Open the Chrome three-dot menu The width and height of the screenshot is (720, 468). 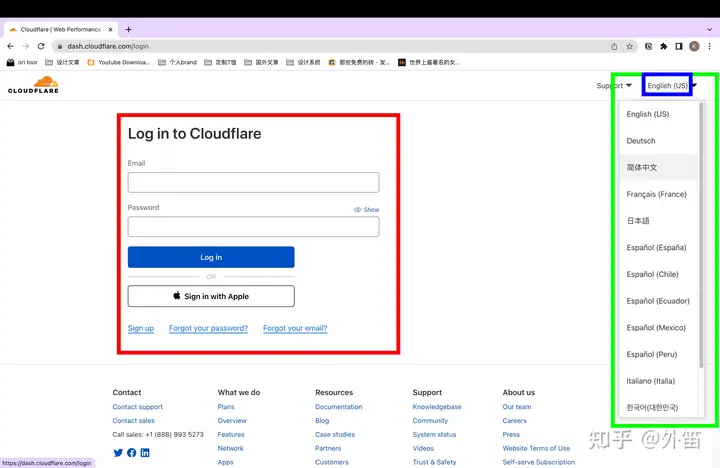(709, 46)
